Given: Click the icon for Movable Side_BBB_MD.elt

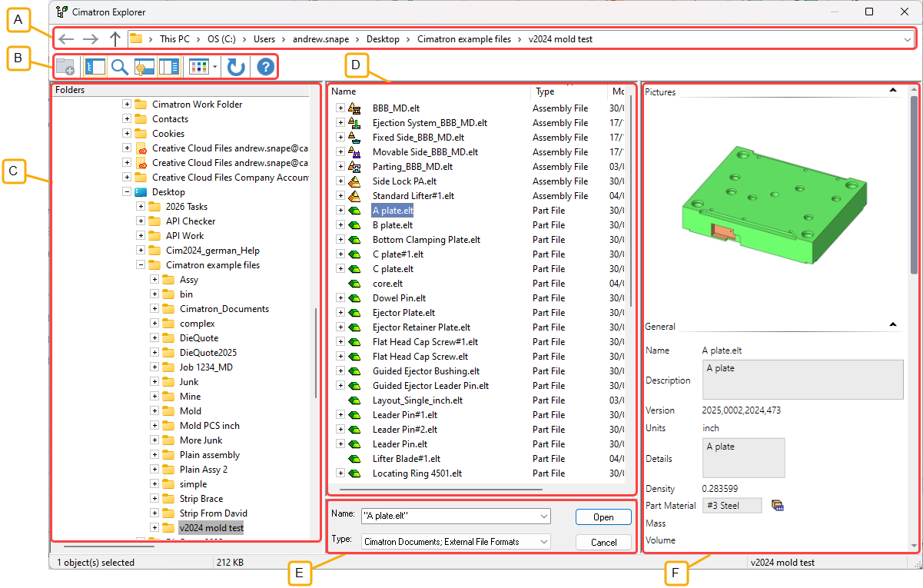Looking at the screenshot, I should coord(354,152).
